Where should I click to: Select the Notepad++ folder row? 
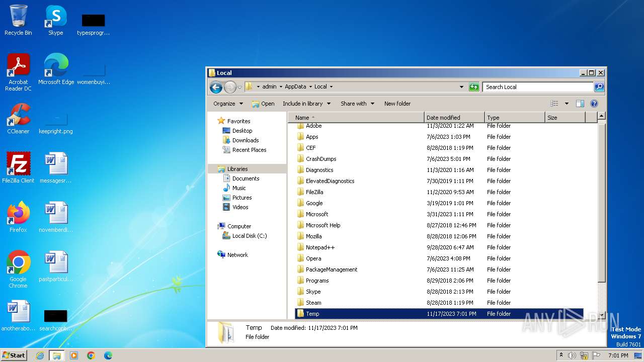tap(439, 247)
